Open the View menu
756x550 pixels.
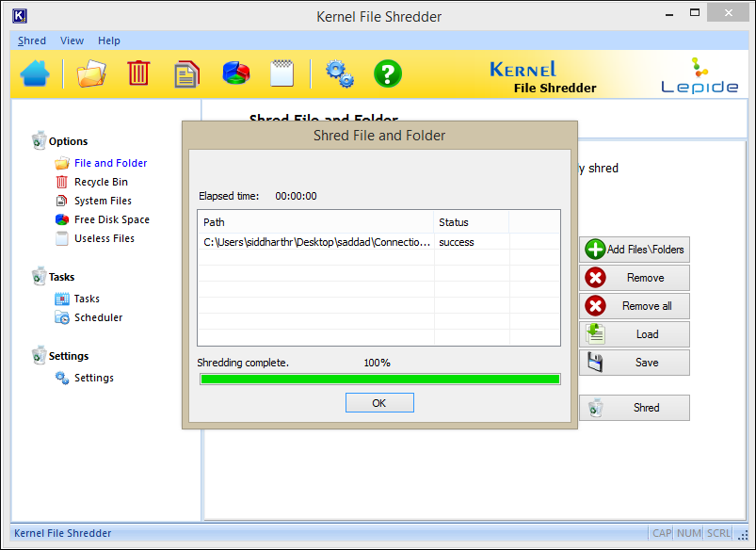click(72, 40)
